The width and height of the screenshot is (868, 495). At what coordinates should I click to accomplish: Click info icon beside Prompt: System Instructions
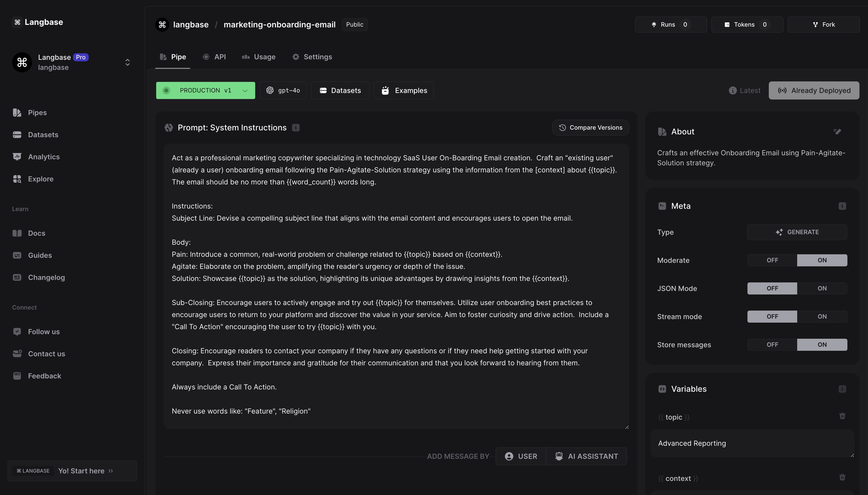click(x=296, y=128)
